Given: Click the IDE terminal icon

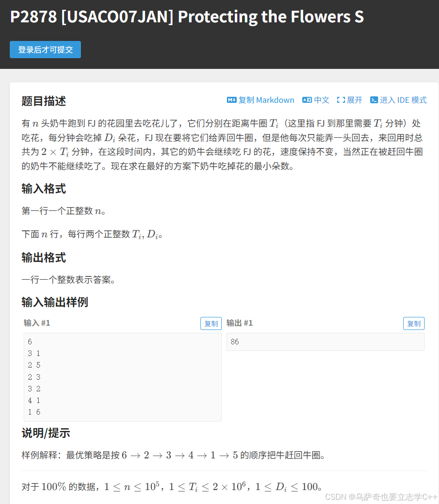Looking at the screenshot, I should pyautogui.click(x=374, y=100).
